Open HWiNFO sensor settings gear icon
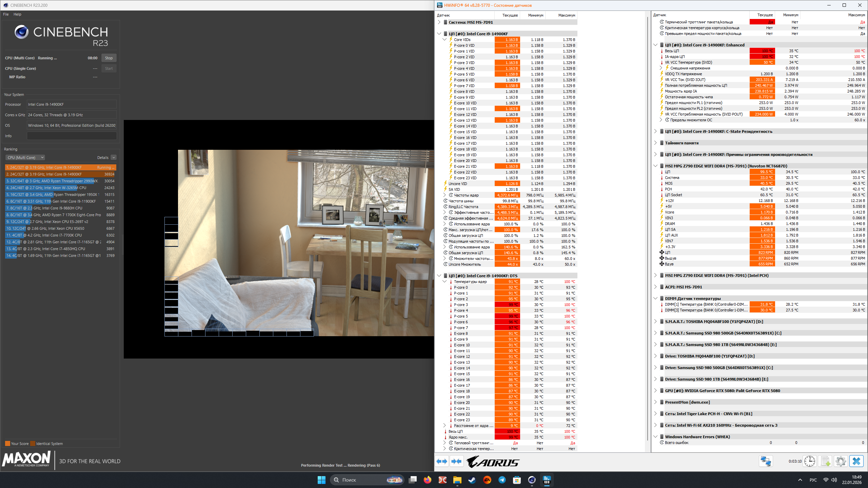 click(x=841, y=461)
